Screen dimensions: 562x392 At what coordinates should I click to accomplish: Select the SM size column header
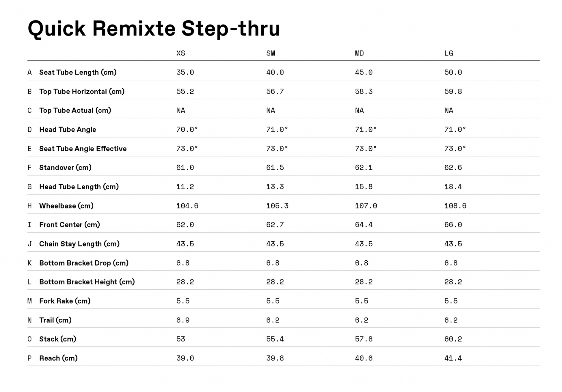point(271,53)
